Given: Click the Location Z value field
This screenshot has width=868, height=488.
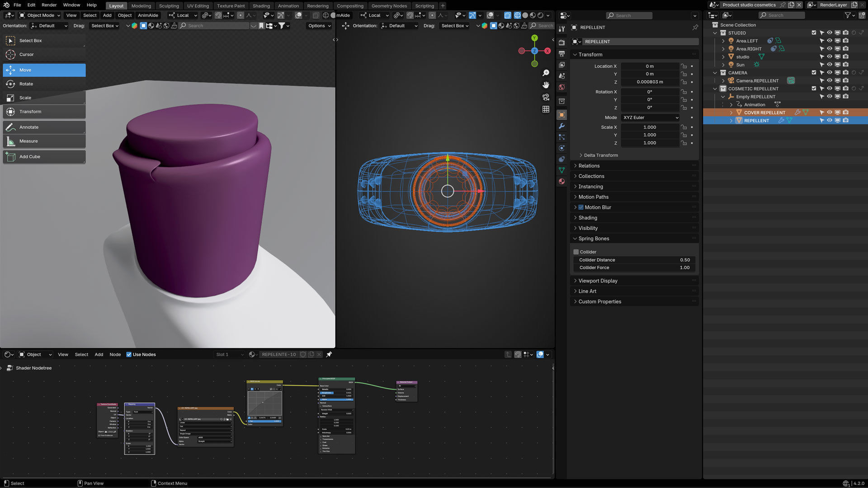Looking at the screenshot, I should tap(650, 82).
